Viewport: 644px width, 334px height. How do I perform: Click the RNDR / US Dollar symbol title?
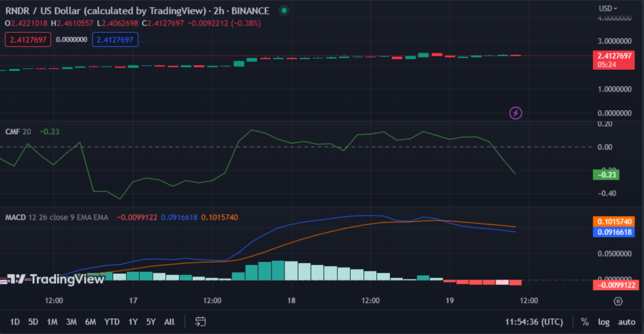click(x=137, y=11)
